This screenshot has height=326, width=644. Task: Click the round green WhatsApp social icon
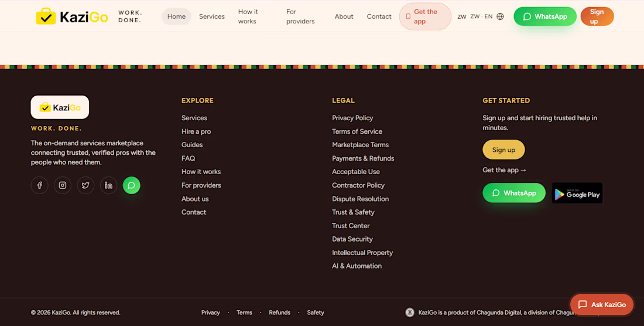click(x=131, y=185)
